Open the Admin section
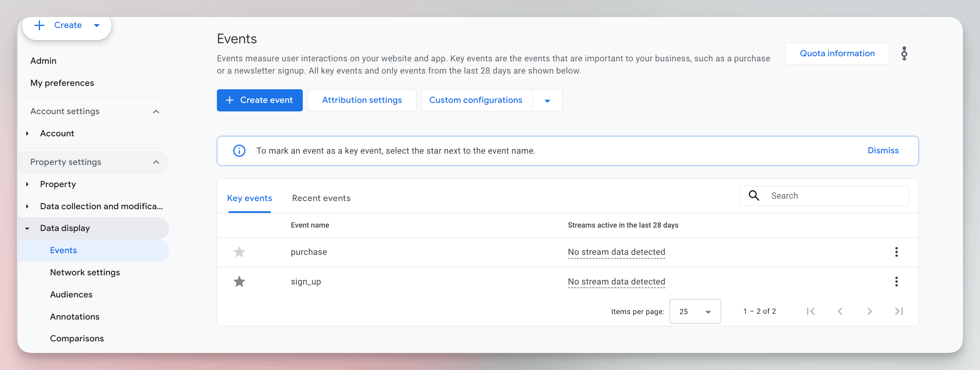Viewport: 980px width, 370px height. point(43,61)
